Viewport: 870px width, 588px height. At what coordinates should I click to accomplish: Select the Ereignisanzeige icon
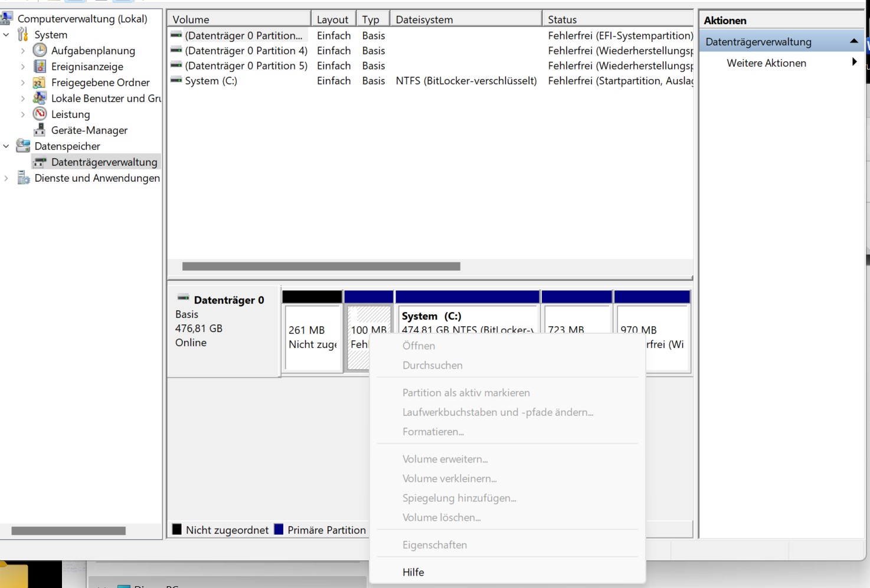[40, 67]
